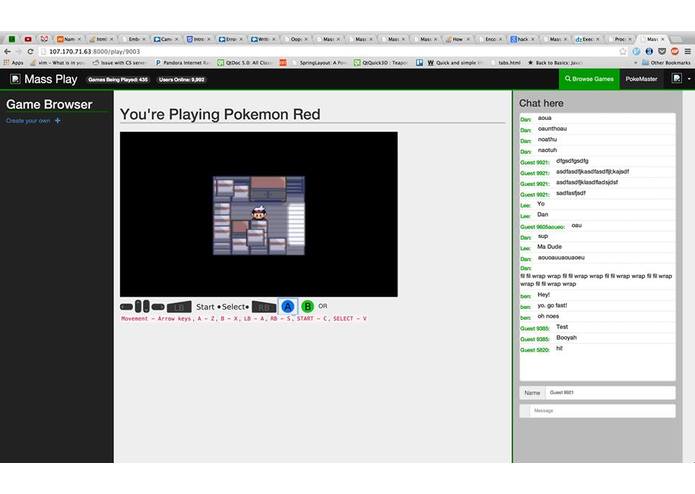This screenshot has width=695, height=494.
Task: Open the 'Quick and simple' Wikipedia bookmark
Action: pyautogui.click(x=453, y=63)
